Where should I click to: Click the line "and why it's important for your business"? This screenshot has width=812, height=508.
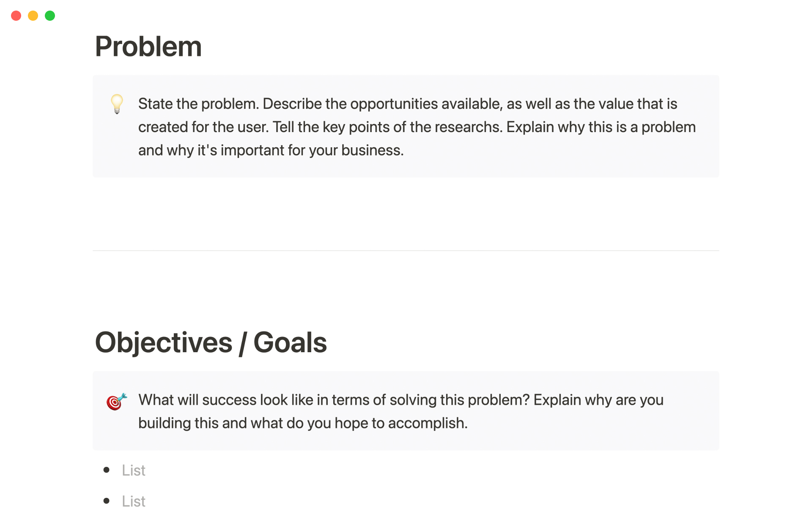click(271, 151)
